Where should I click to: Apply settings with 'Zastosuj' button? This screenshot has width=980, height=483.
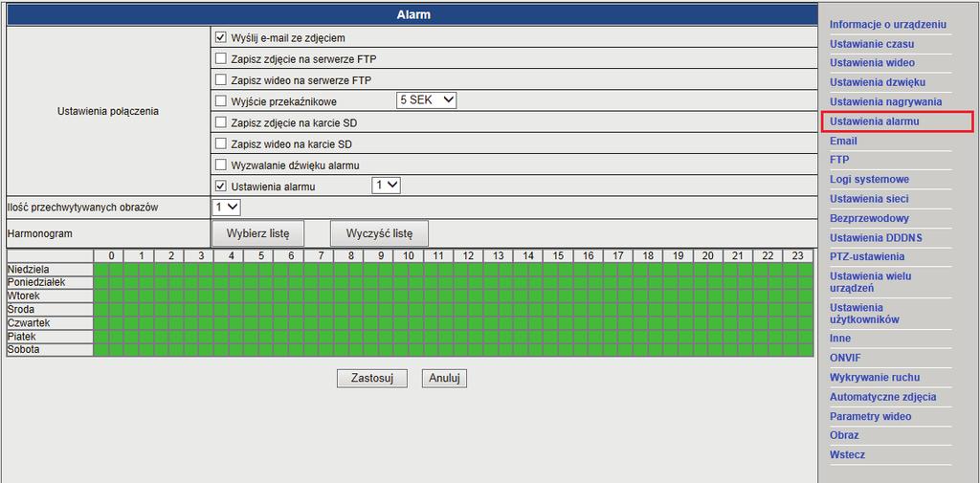(372, 378)
